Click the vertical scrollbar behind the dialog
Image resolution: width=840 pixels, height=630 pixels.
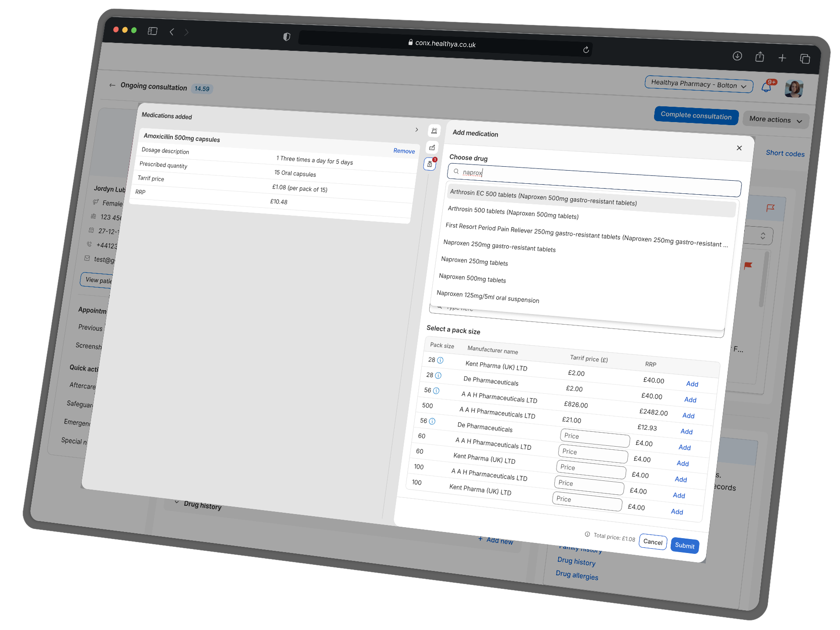763,279
